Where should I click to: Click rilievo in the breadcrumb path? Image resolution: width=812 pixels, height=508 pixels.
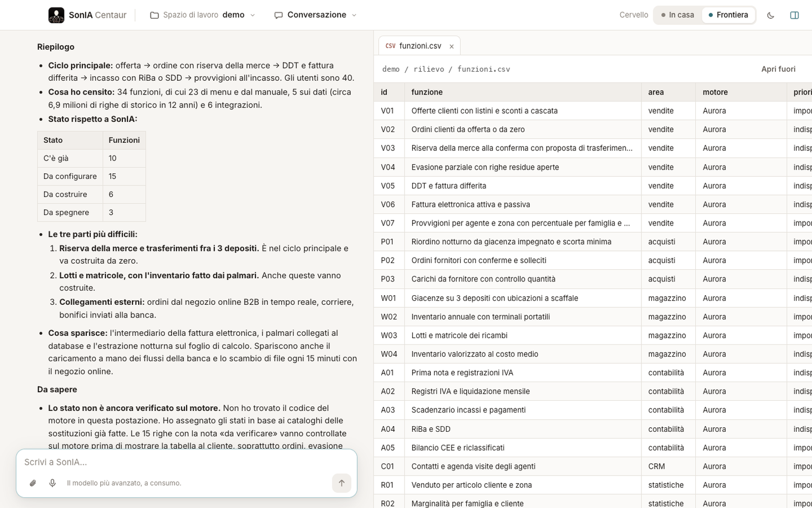point(429,69)
